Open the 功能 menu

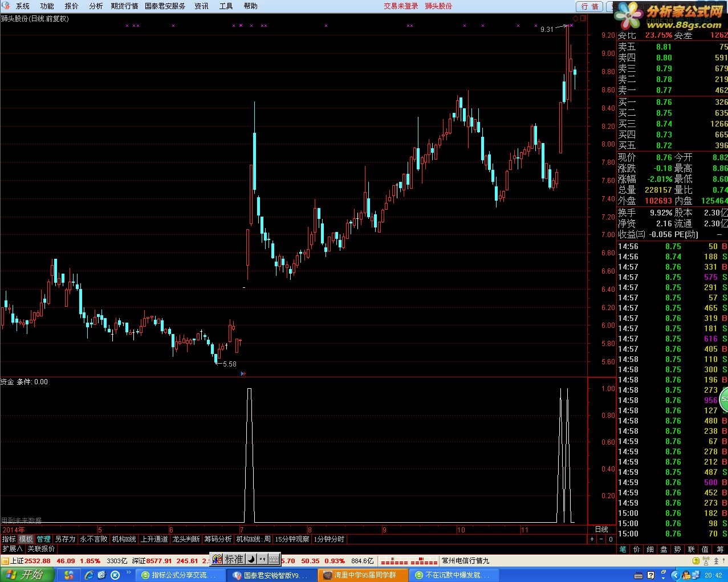click(47, 6)
